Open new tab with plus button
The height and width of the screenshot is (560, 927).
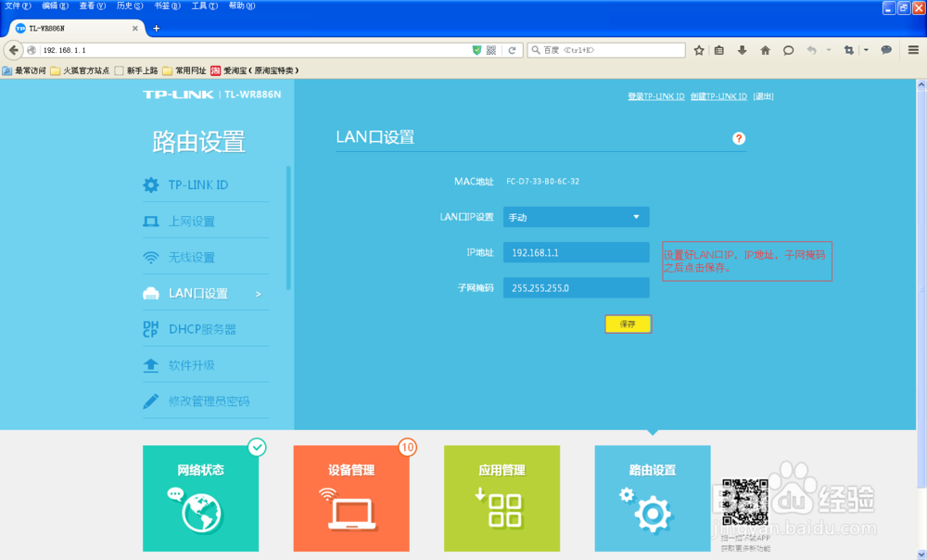coord(156,29)
